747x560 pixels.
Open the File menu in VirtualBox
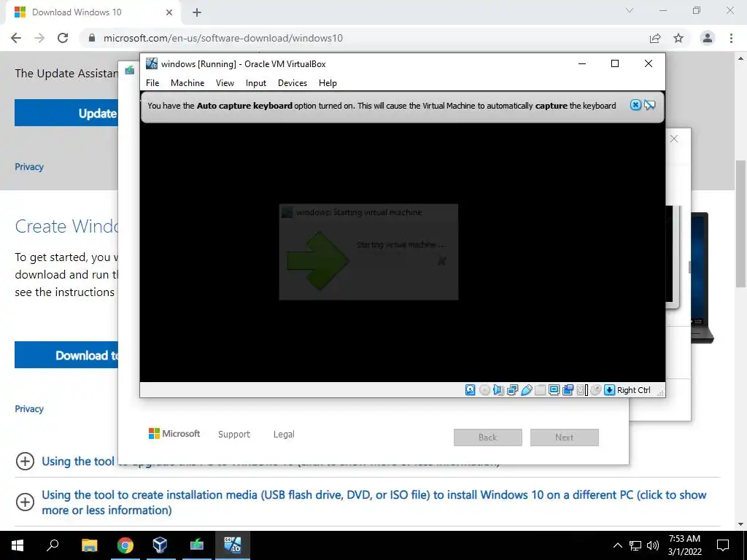point(152,83)
